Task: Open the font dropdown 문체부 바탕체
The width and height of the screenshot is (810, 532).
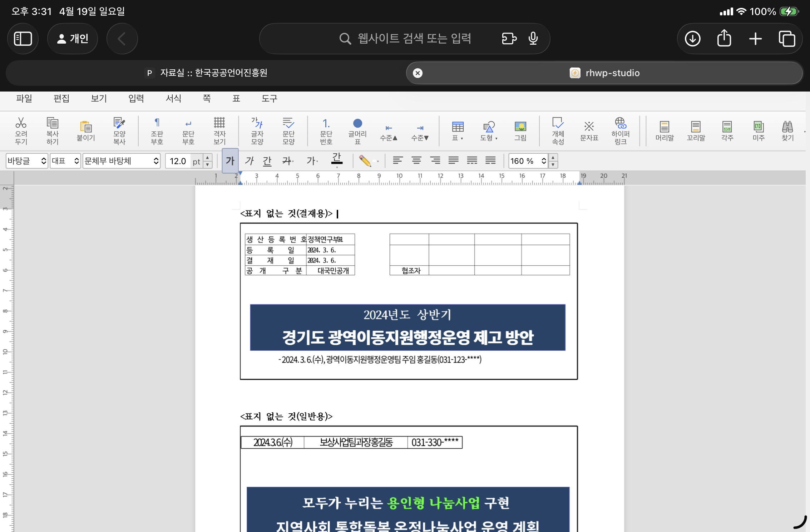Action: coord(122,161)
